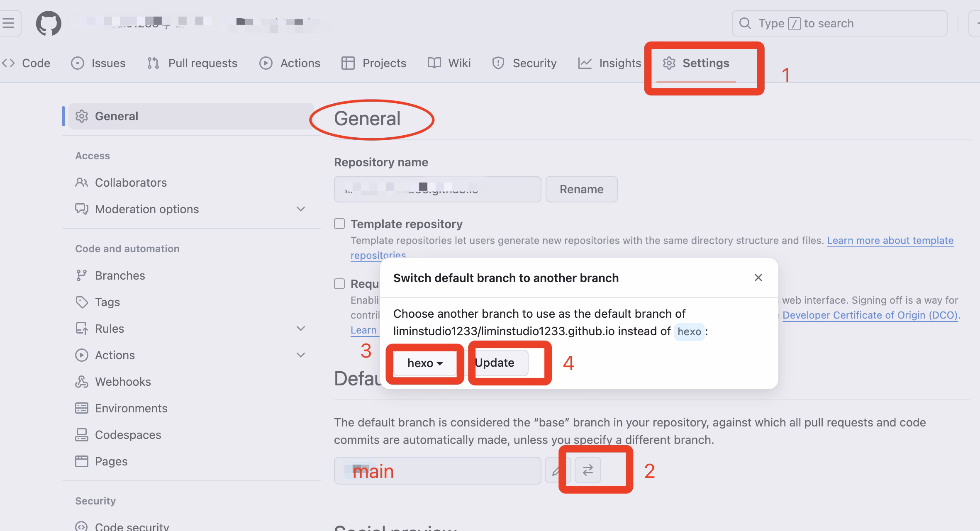980x531 pixels.
Task: Expand the Actions sidebar section
Action: 301,355
